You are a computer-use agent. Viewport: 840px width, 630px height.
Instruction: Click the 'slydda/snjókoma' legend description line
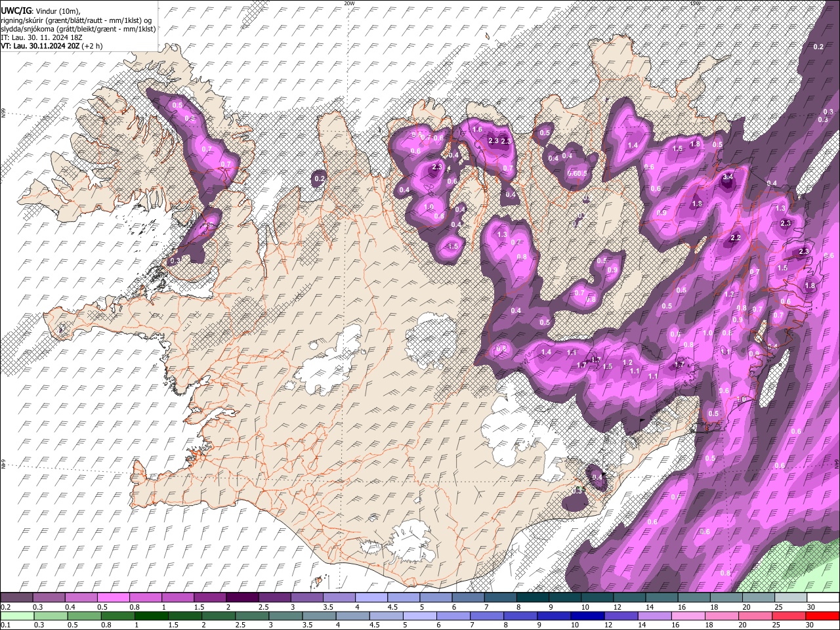(x=78, y=30)
